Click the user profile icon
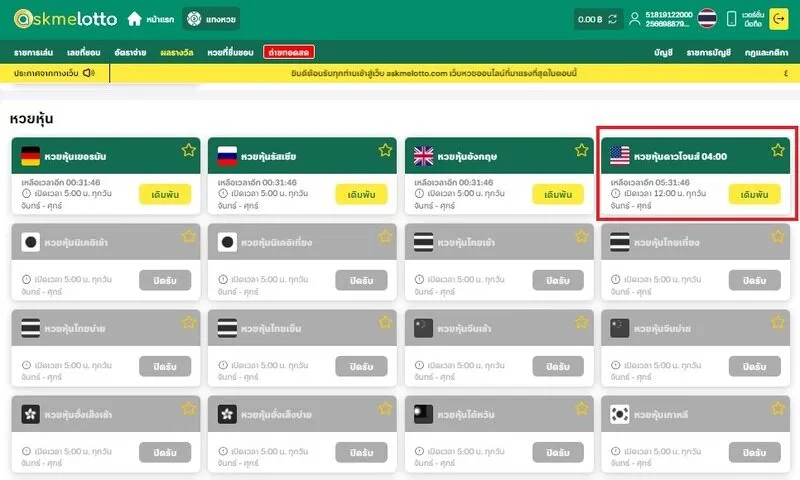 tap(635, 19)
